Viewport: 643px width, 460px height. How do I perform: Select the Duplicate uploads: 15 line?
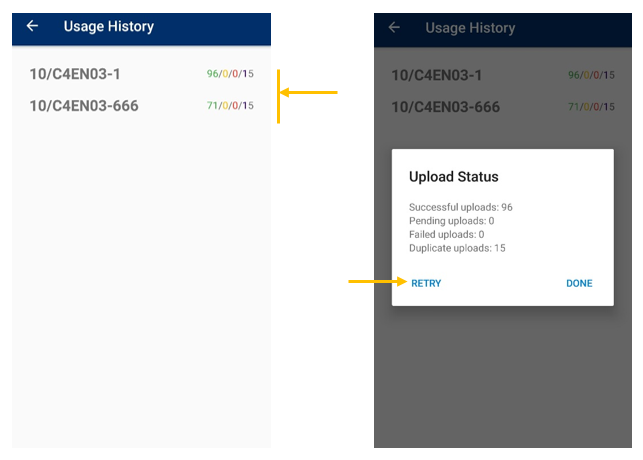coord(457,248)
